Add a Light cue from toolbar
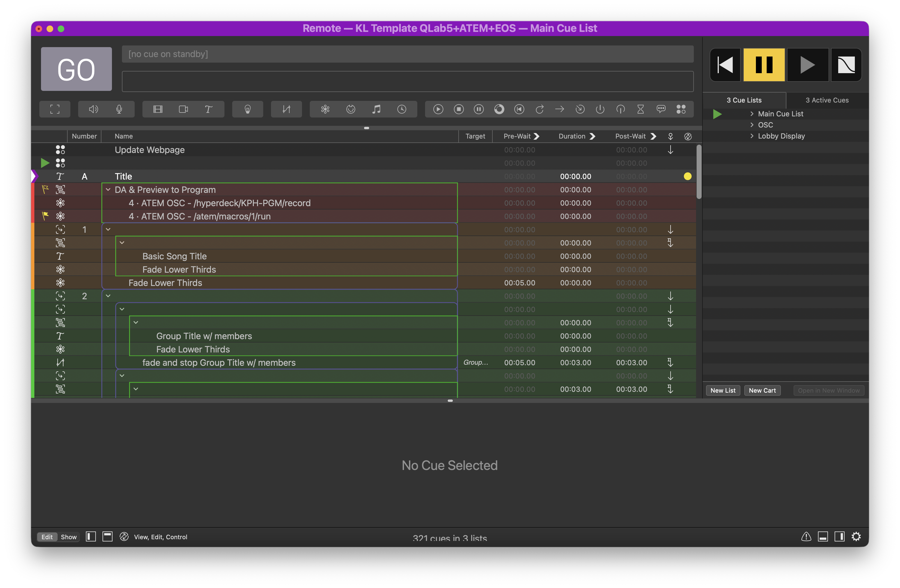 pyautogui.click(x=248, y=109)
